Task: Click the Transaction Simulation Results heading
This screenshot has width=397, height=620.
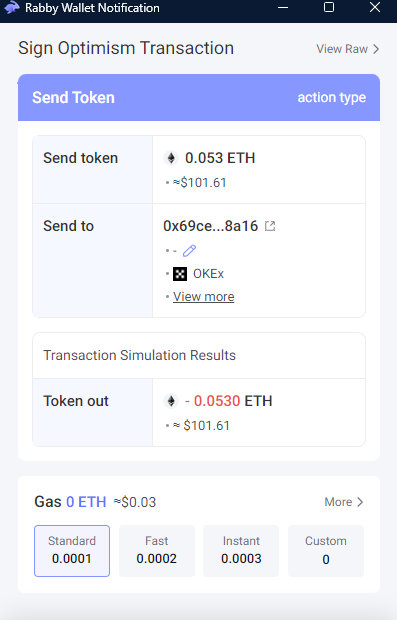Action: [140, 355]
